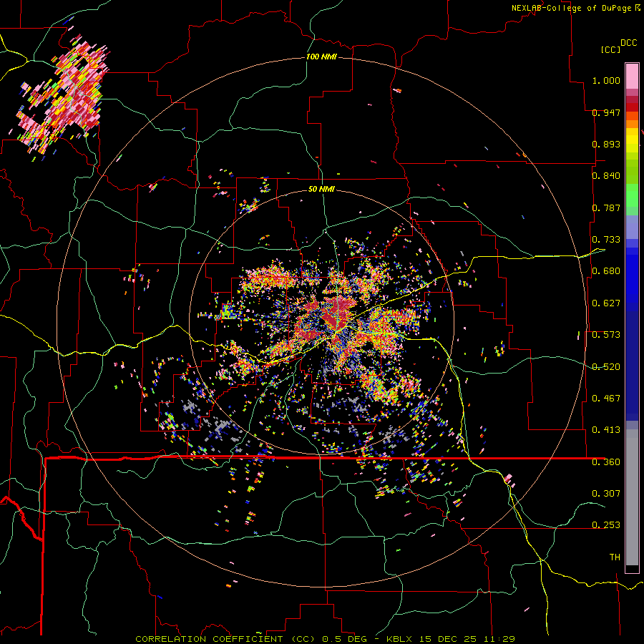The width and height of the screenshot is (644, 644).
Task: Select the 0.947 scale value
Action: tap(606, 112)
